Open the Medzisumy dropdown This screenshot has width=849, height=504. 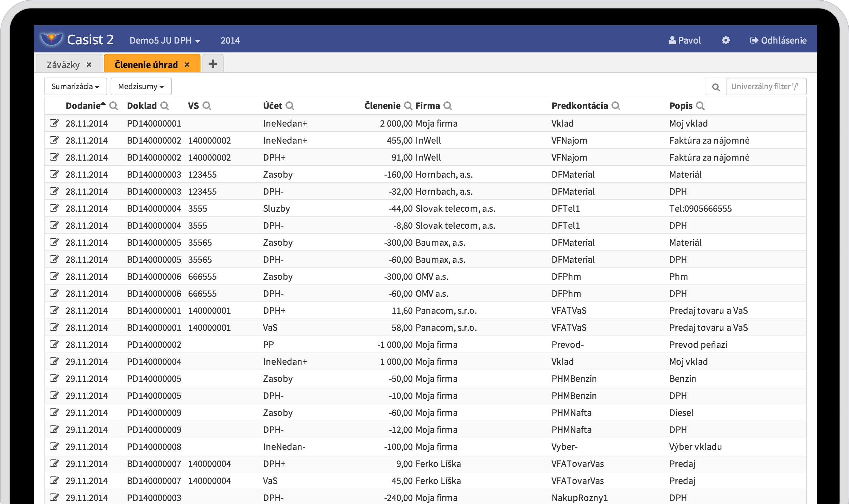pos(141,86)
